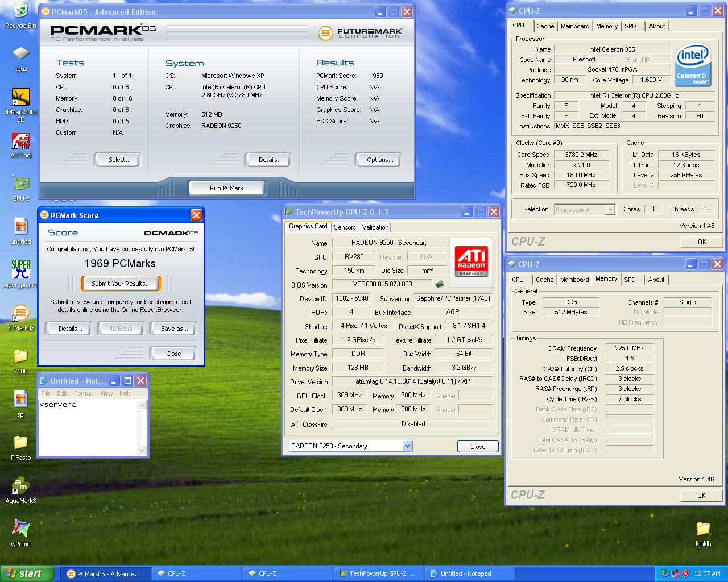Open Cache tab in top CPU-Z window
The image size is (728, 582).
click(x=545, y=26)
